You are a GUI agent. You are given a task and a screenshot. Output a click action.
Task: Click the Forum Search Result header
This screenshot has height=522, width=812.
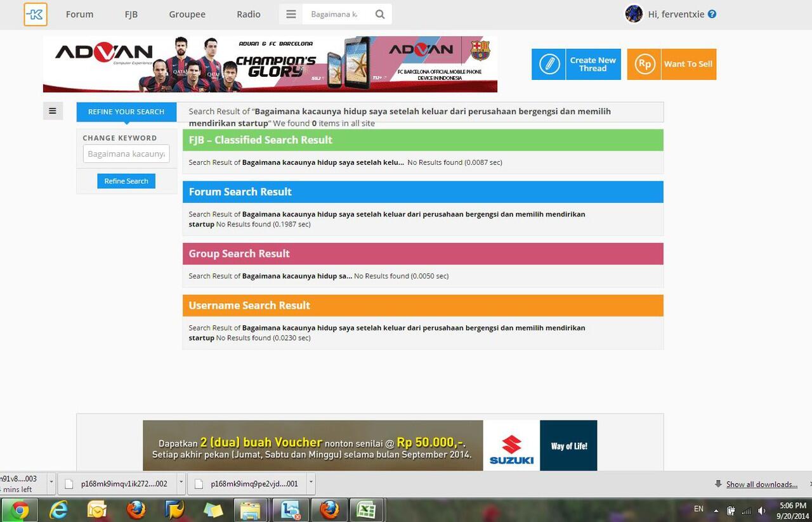point(423,192)
